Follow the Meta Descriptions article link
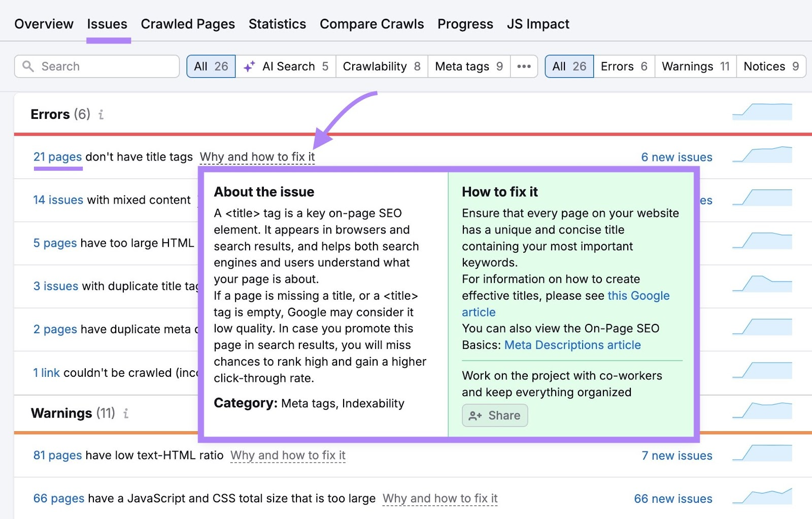This screenshot has height=519, width=812. point(572,345)
